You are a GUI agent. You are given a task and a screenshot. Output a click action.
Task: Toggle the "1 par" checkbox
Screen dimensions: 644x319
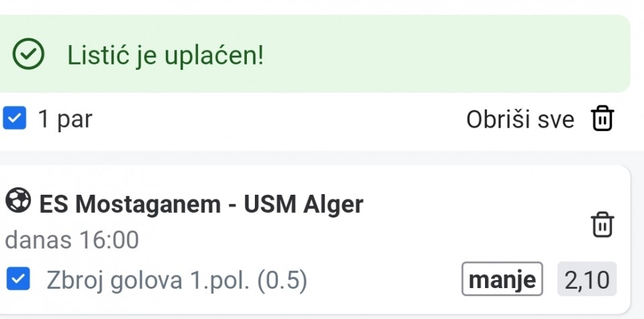click(x=14, y=119)
